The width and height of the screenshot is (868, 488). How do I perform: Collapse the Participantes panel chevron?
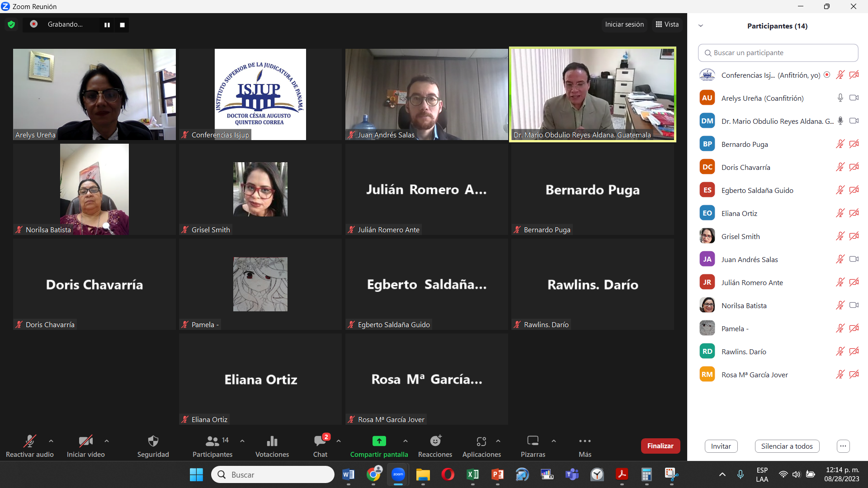[x=701, y=26]
